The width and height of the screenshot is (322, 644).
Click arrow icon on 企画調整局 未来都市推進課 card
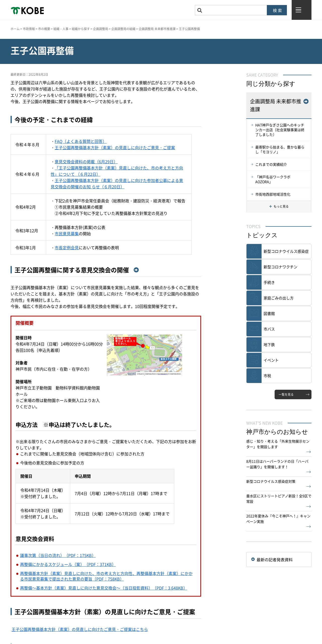pos(306,101)
